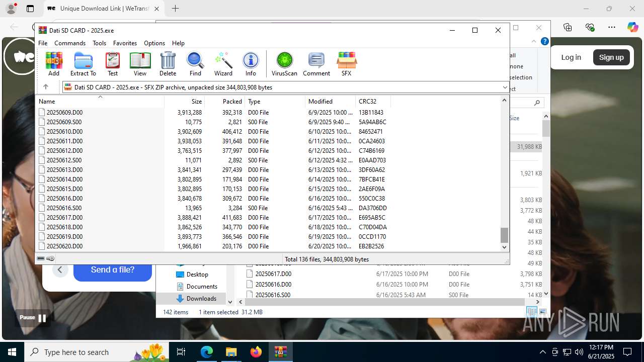Open the Options menu
The image size is (644, 362).
pos(154,43)
